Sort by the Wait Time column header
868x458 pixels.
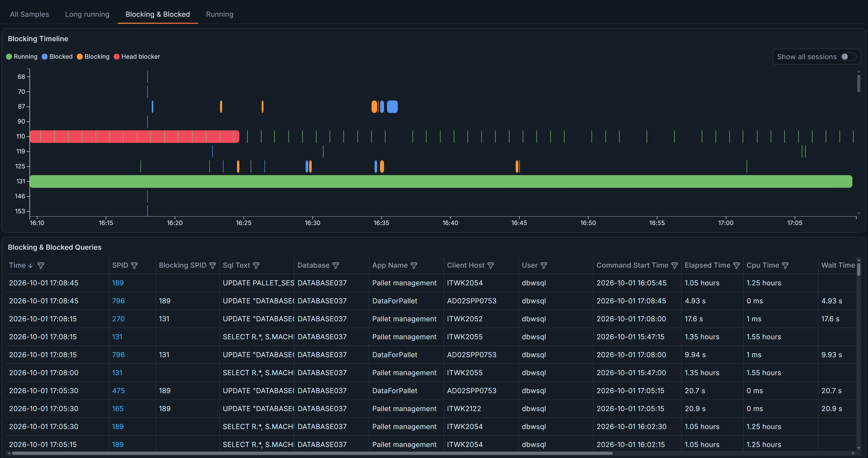point(838,265)
